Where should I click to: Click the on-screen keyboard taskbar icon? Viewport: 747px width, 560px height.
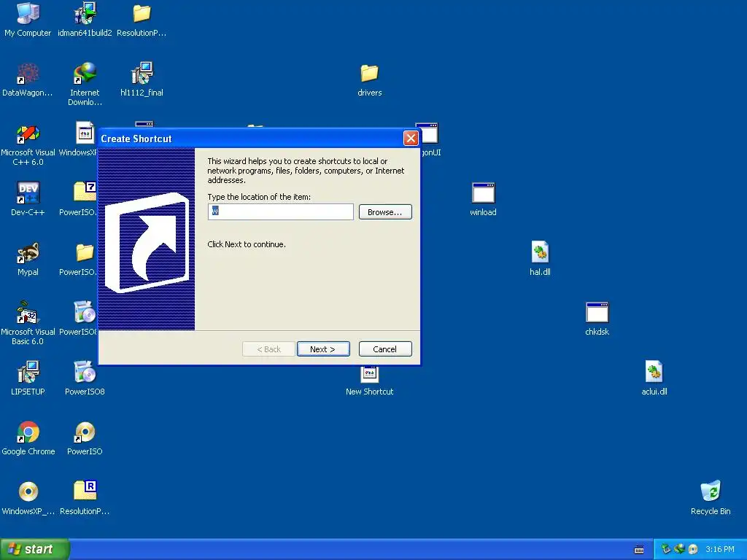click(x=639, y=550)
